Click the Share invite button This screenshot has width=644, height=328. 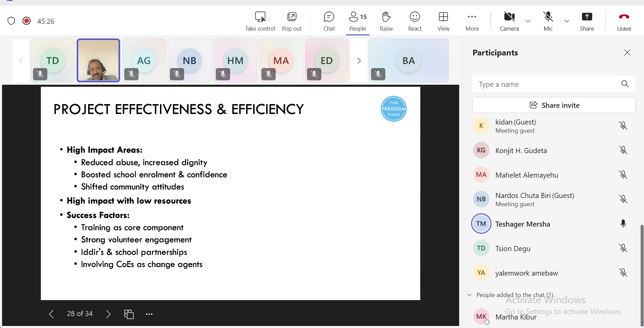coord(553,105)
